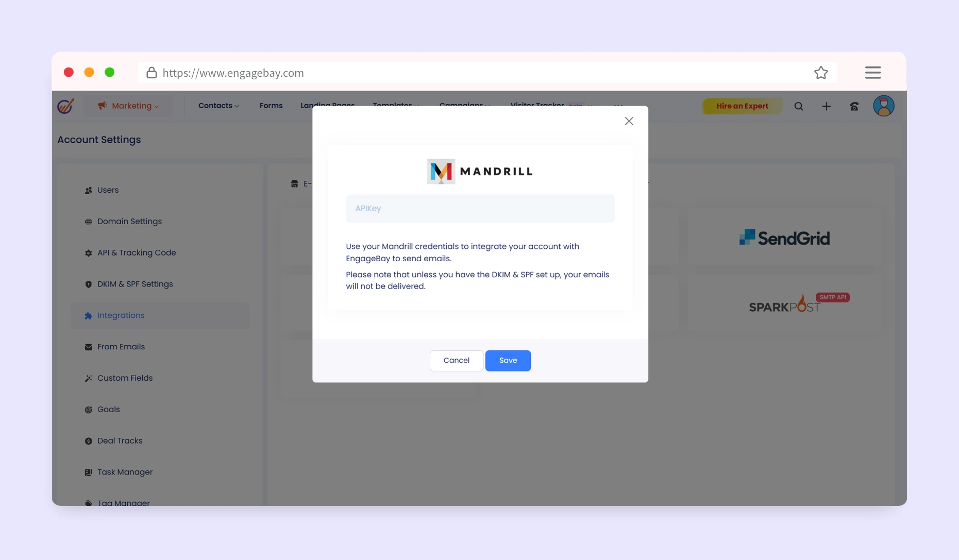Screen dimensions: 959x560
Task: Click the APIKey input field
Action: point(480,208)
